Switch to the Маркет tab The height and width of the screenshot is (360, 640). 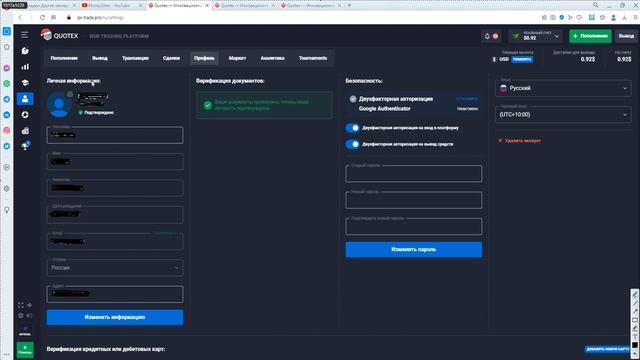[237, 58]
